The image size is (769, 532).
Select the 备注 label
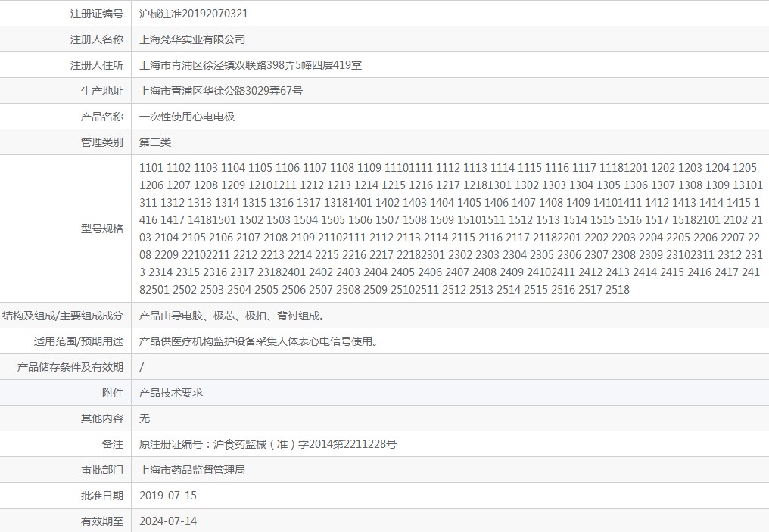pos(113,444)
